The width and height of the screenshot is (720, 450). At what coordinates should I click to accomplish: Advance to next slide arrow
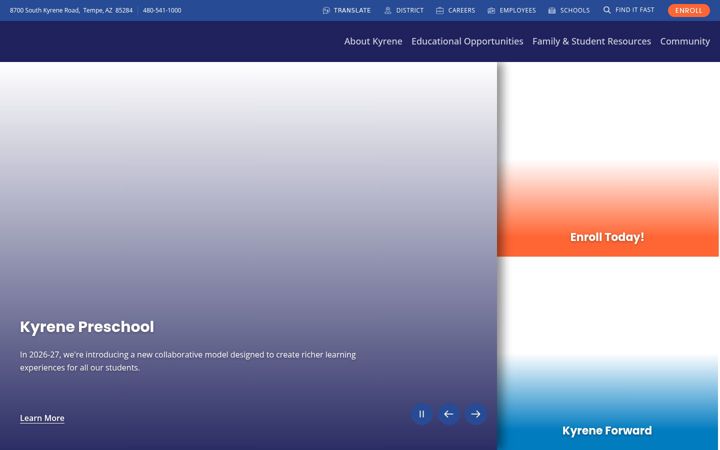tap(476, 414)
